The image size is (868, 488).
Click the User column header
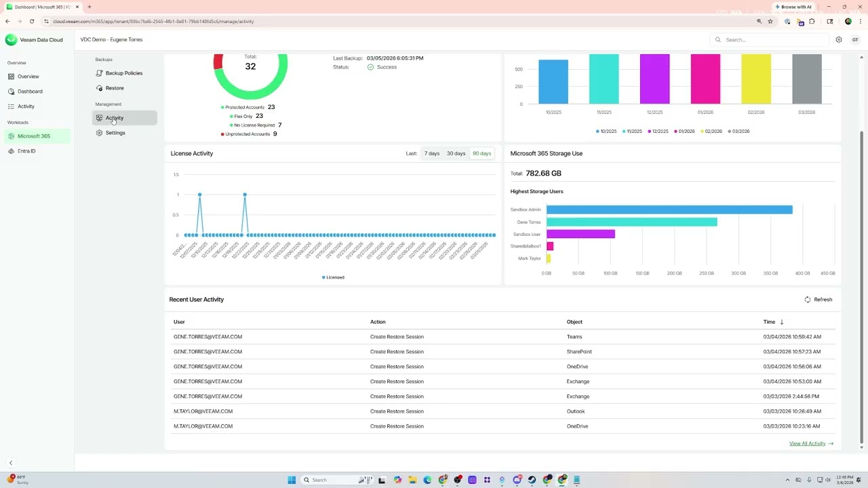179,322
